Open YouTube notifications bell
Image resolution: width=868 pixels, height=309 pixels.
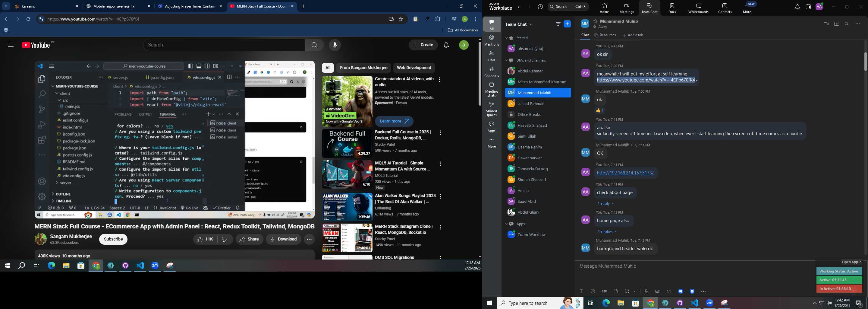tap(446, 45)
